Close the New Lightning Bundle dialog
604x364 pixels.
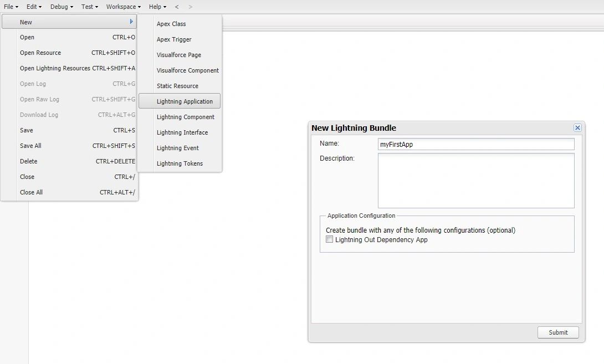tap(577, 127)
